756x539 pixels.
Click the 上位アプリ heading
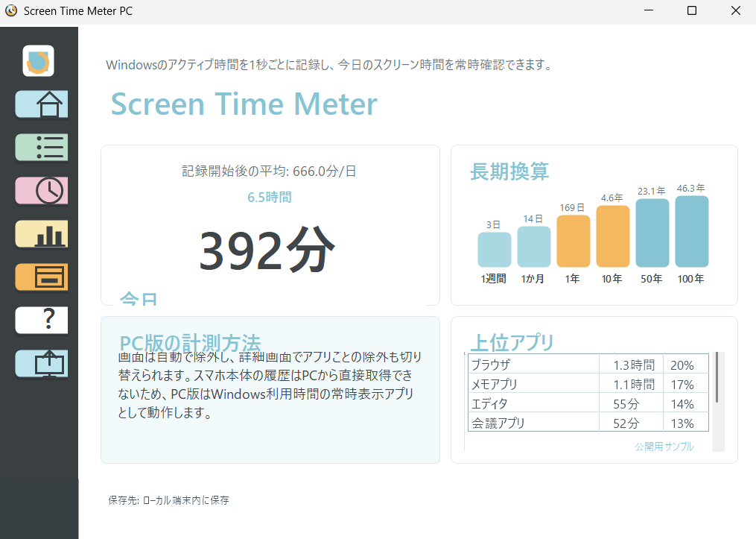(x=512, y=342)
